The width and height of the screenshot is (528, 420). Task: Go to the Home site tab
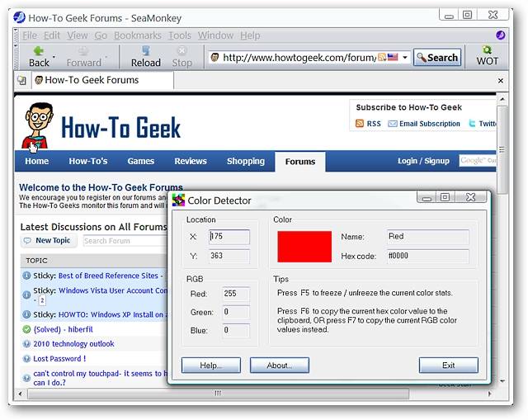point(36,161)
